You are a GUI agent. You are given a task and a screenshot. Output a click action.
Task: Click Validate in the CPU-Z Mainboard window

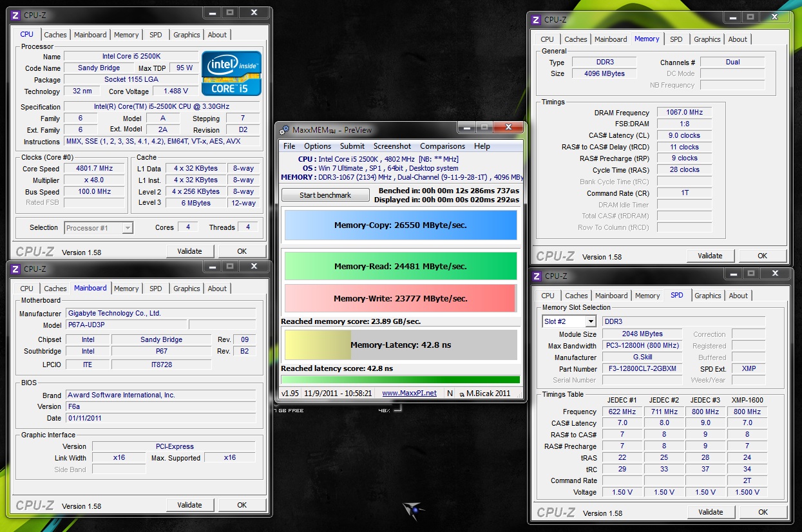(190, 505)
